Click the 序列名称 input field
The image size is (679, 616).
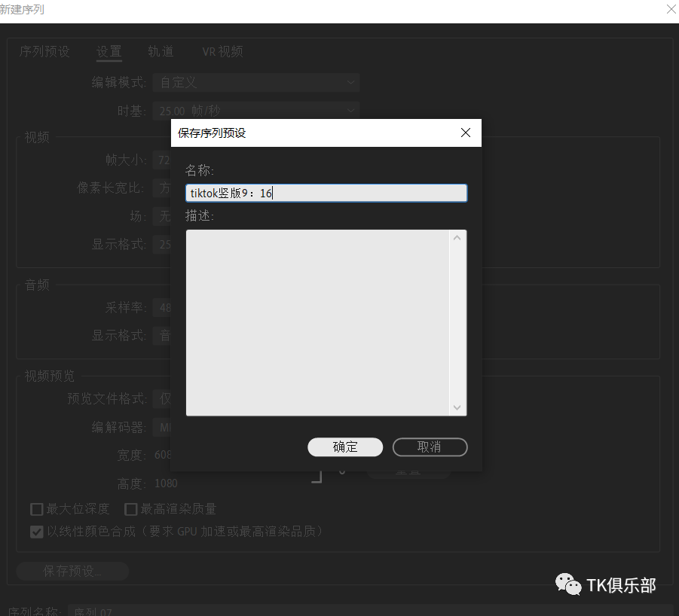click(x=369, y=611)
